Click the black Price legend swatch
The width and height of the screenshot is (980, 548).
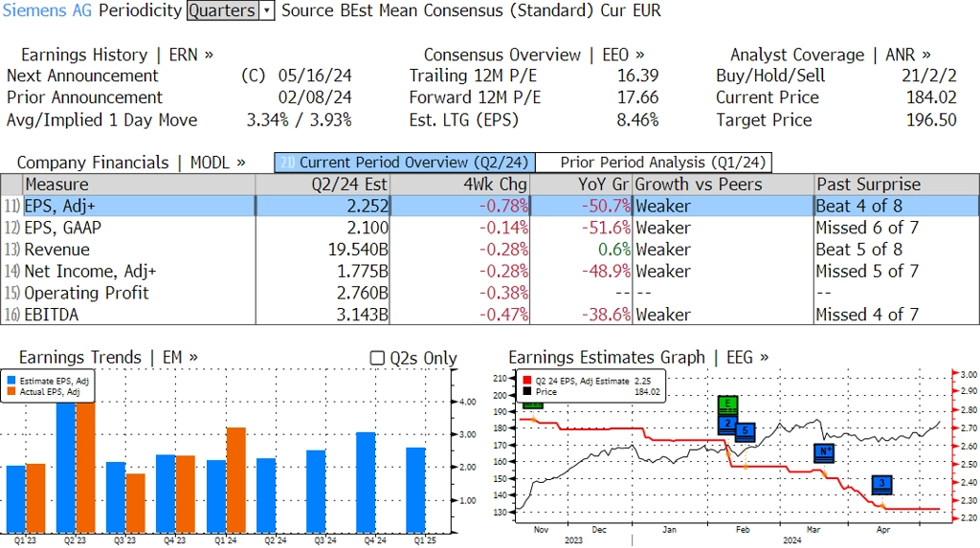527,392
